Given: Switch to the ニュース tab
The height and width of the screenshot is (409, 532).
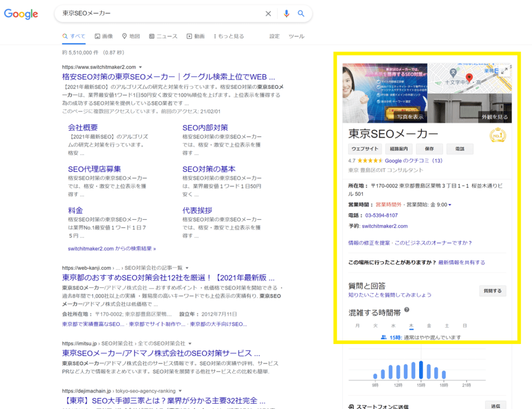Looking at the screenshot, I should tap(163, 36).
